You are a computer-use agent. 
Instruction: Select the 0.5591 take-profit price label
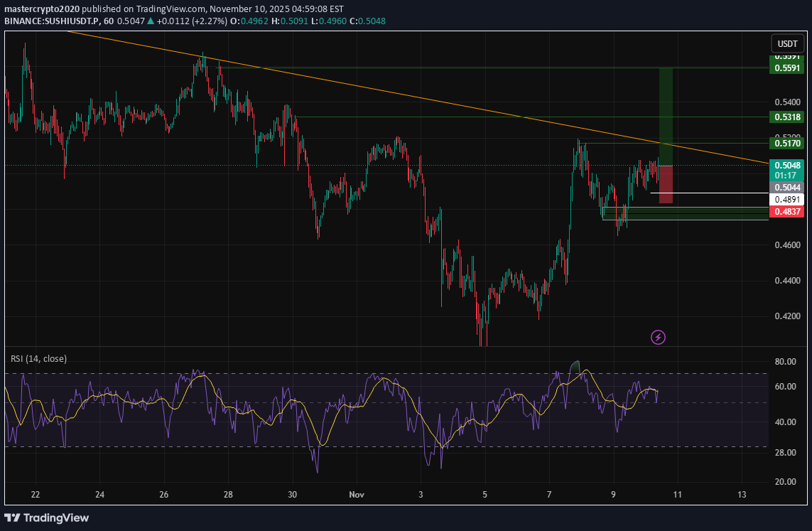tap(787, 68)
